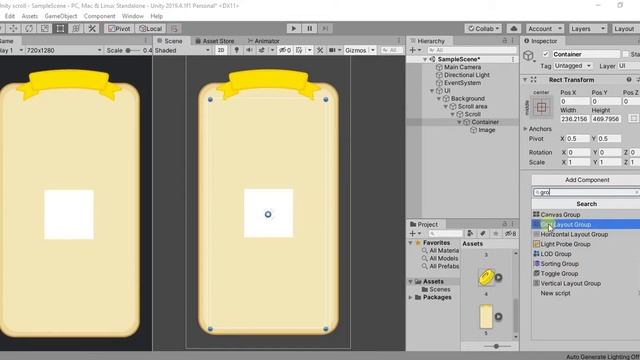Toggle grid snapping icon beside Local
This screenshot has width=640, height=360.
point(174,29)
